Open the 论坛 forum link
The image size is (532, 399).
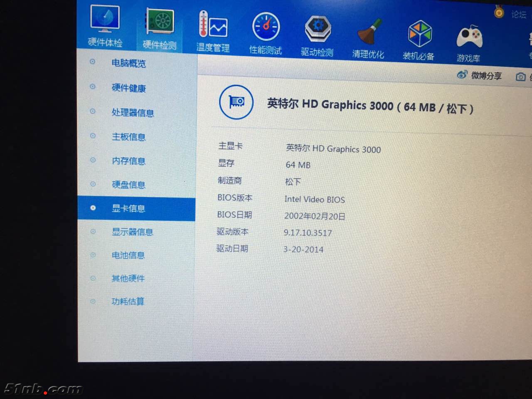(x=518, y=15)
